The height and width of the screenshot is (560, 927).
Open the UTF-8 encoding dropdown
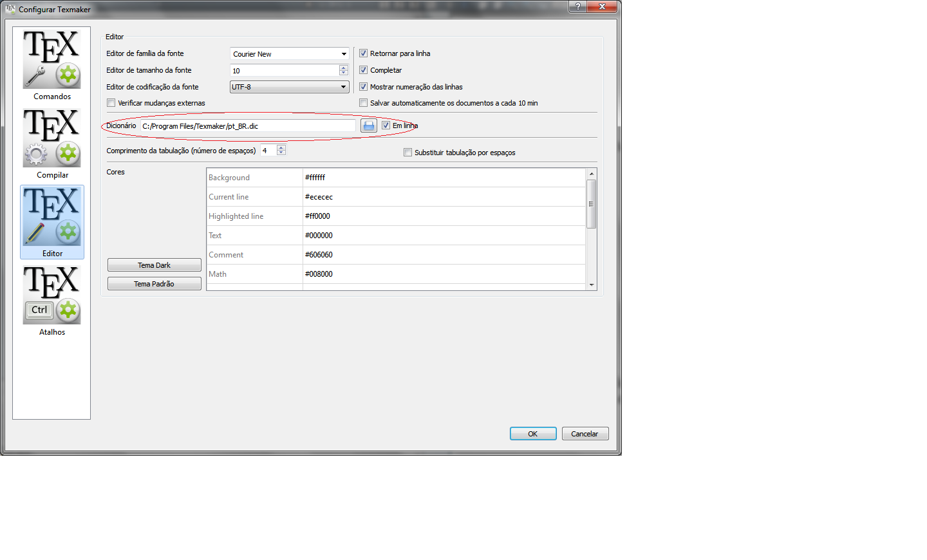pos(290,87)
